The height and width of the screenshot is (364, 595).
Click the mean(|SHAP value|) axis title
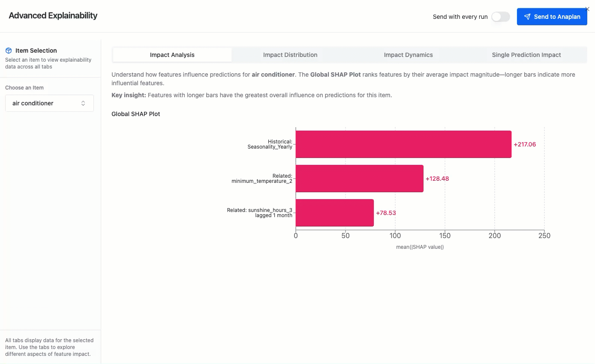click(420, 247)
